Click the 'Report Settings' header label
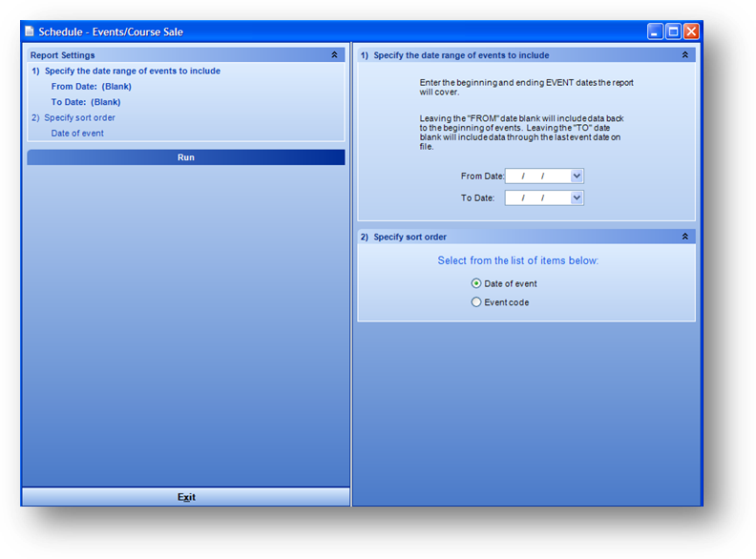This screenshot has height=559, width=756. point(63,55)
